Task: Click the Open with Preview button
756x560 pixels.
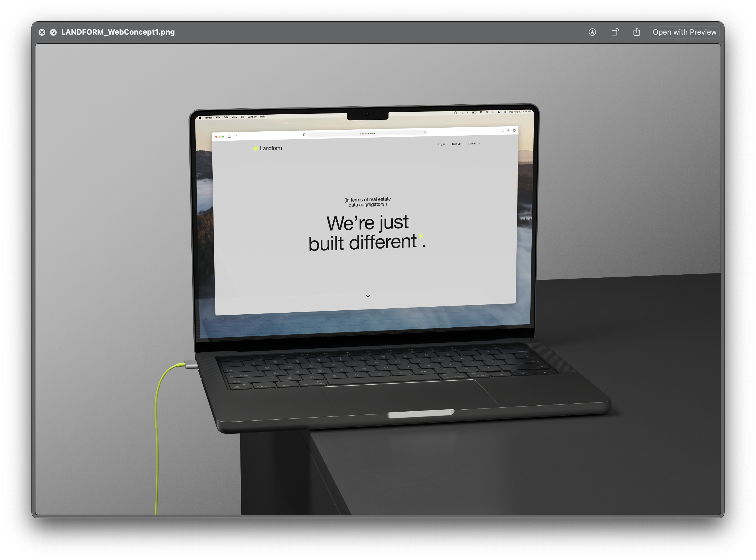Action: tap(684, 32)
